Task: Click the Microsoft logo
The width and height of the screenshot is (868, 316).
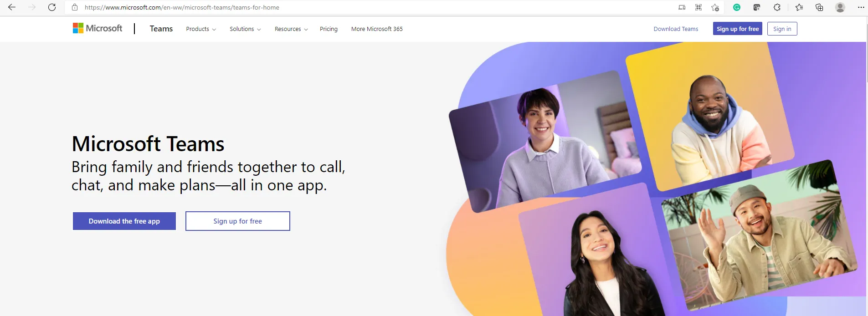Action: pyautogui.click(x=98, y=28)
